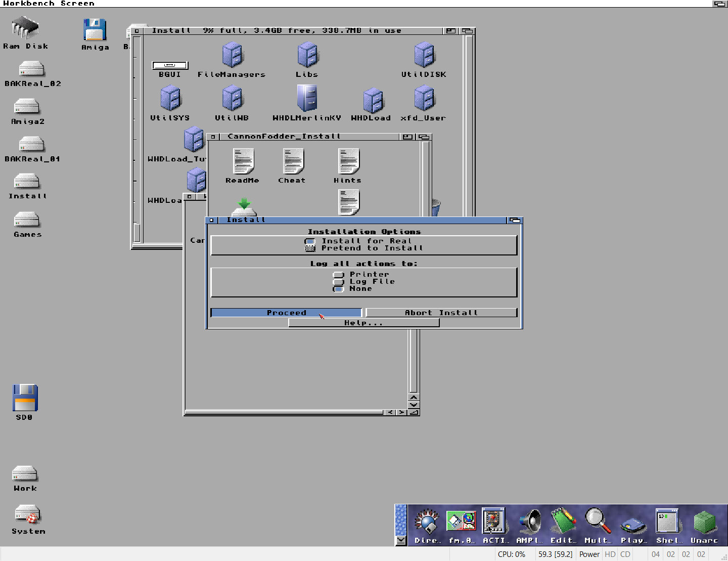This screenshot has height=561, width=728.
Task: Open the Ram Disk desktop icon
Action: 25,28
